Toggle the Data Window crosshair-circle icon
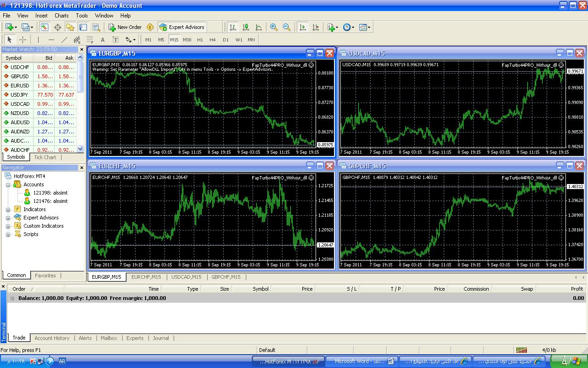 pos(57,27)
